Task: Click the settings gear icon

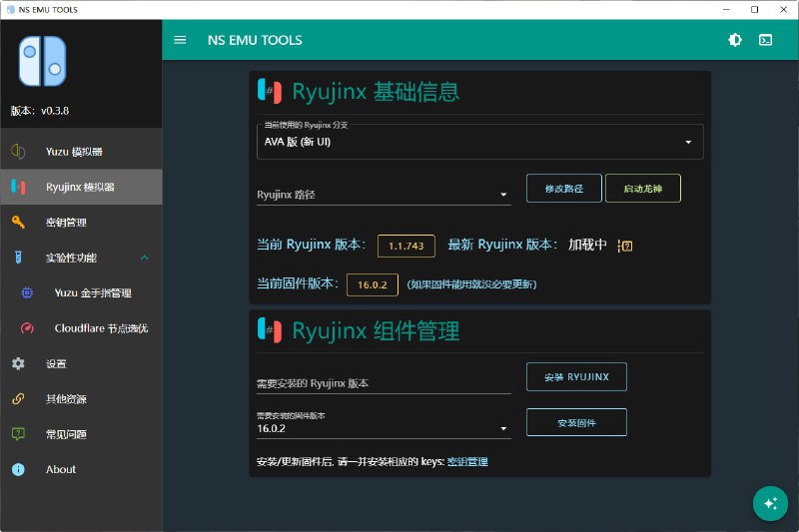Action: pyautogui.click(x=18, y=363)
